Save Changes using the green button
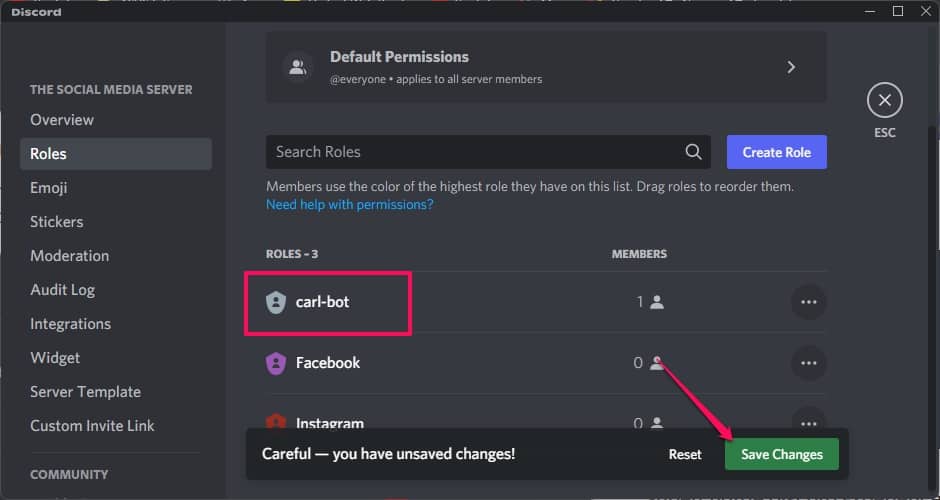Screen dimensions: 940x500 [x=781, y=454]
